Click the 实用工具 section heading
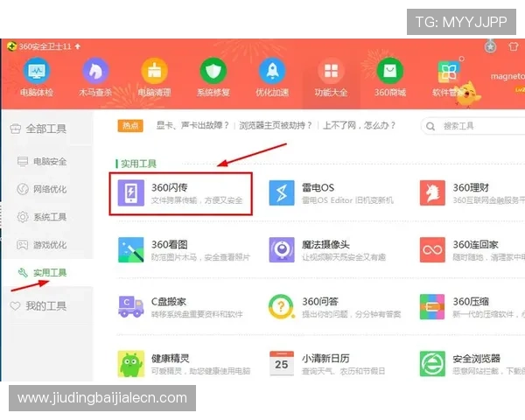The width and height of the screenshot is (525, 420). pos(138,164)
